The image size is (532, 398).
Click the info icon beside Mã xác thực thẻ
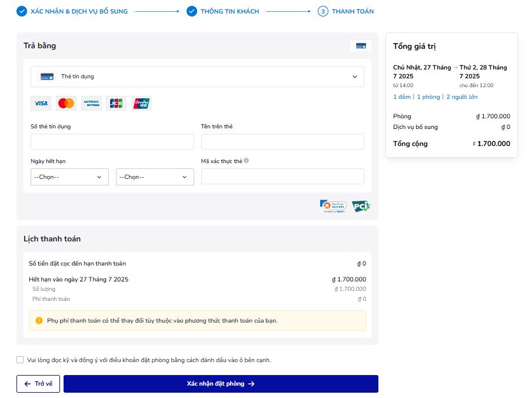click(x=247, y=161)
